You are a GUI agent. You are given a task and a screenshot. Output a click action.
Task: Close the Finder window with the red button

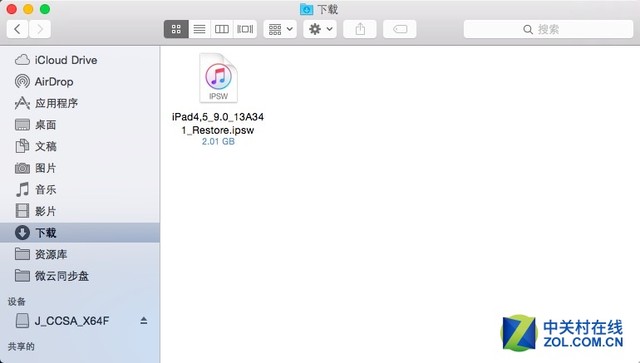click(12, 9)
